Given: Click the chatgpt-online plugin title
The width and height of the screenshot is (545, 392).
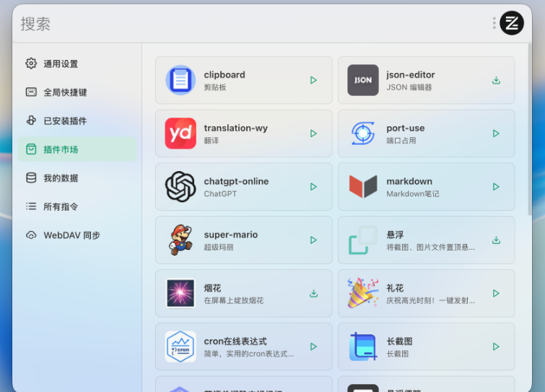Looking at the screenshot, I should click(x=236, y=181).
